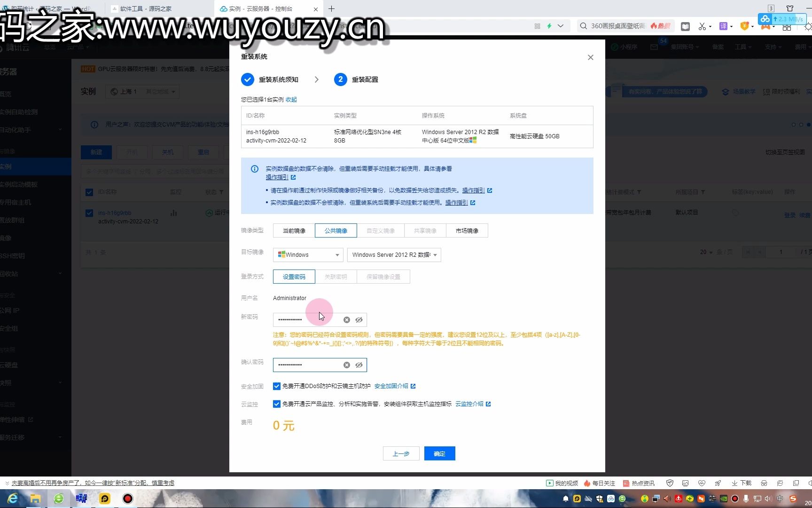This screenshot has height=508, width=812.
Task: Open 360 browser from taskbar
Action: 59,499
